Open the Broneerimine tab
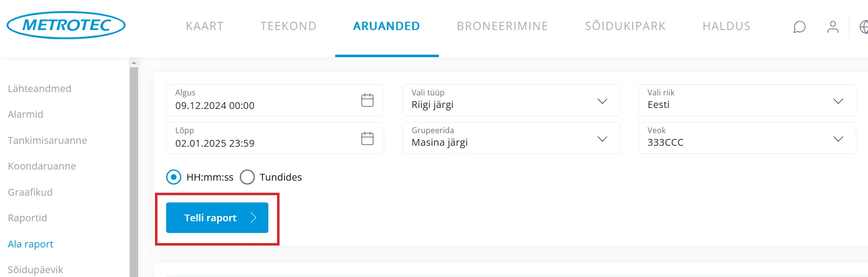The height and width of the screenshot is (277, 868). pyautogui.click(x=502, y=26)
